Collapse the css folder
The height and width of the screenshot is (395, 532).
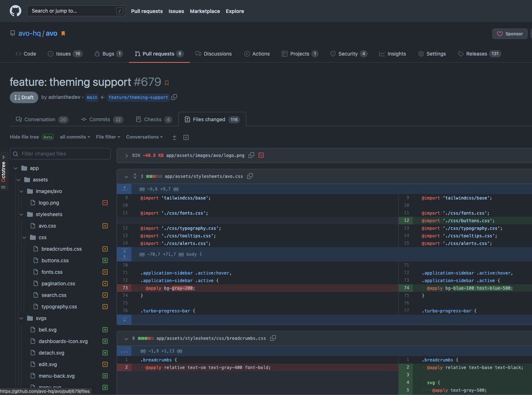[x=24, y=237]
